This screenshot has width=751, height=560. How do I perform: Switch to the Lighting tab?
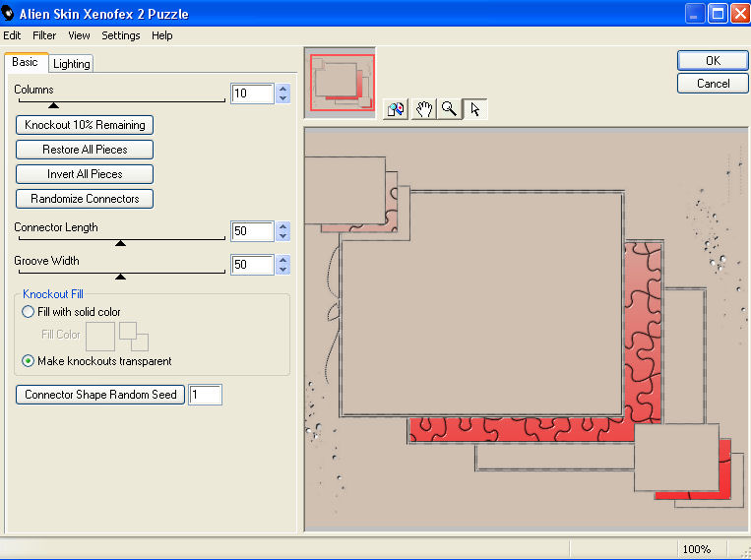click(71, 64)
